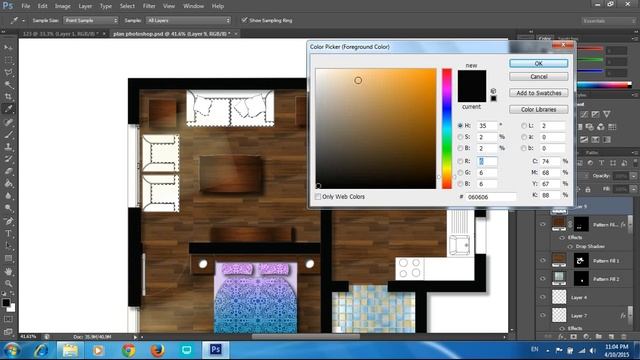Open the Sample All Layers dropdown
Screen dimensions: 640x360
coord(188,20)
